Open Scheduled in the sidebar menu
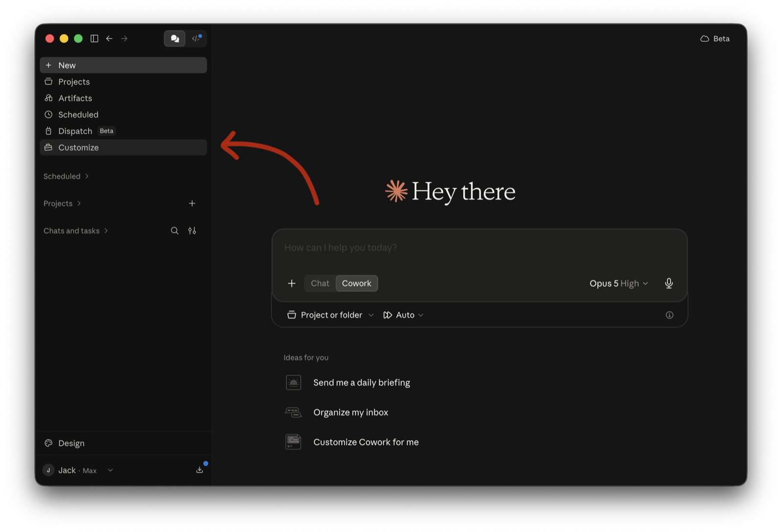The height and width of the screenshot is (532, 782). click(123, 115)
